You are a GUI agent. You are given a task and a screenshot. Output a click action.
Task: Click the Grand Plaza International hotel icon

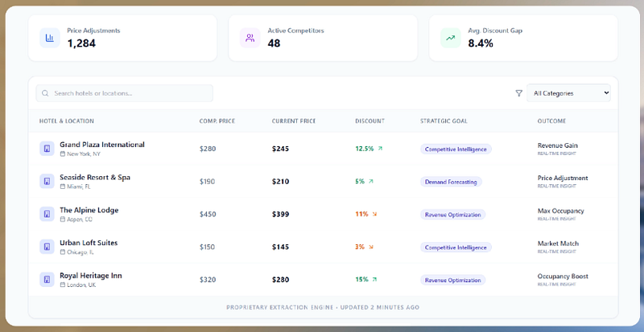(47, 149)
